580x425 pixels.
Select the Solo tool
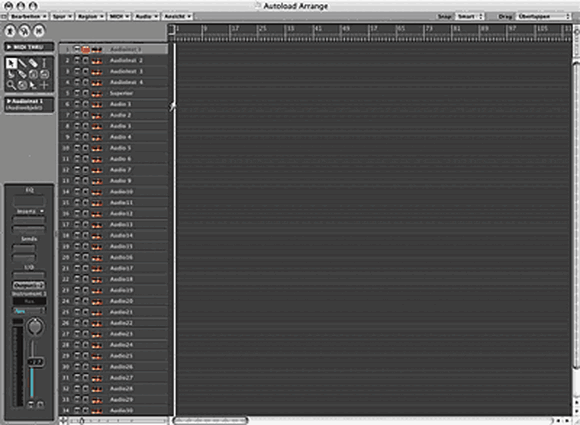click(x=33, y=74)
